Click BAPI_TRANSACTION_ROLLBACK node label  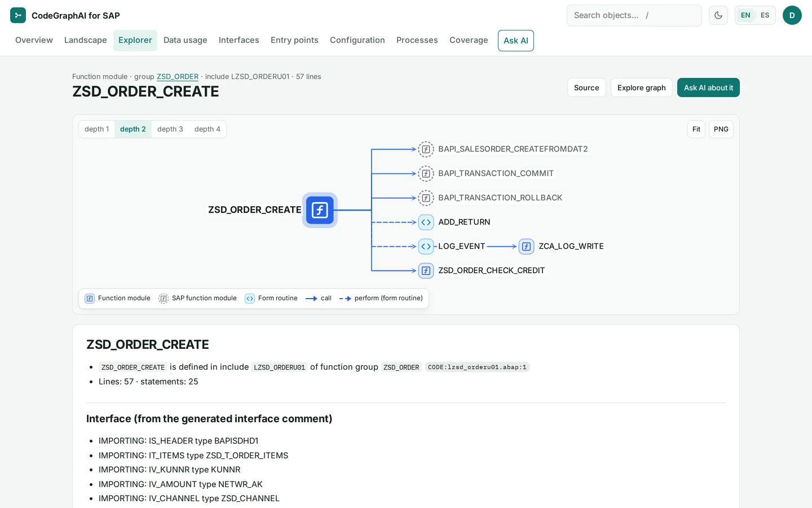pyautogui.click(x=500, y=198)
